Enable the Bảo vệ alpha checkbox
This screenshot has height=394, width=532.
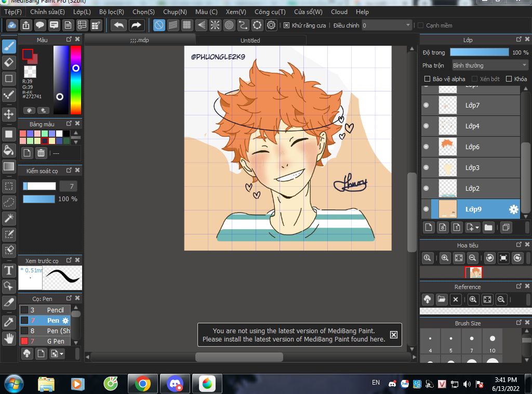point(427,79)
